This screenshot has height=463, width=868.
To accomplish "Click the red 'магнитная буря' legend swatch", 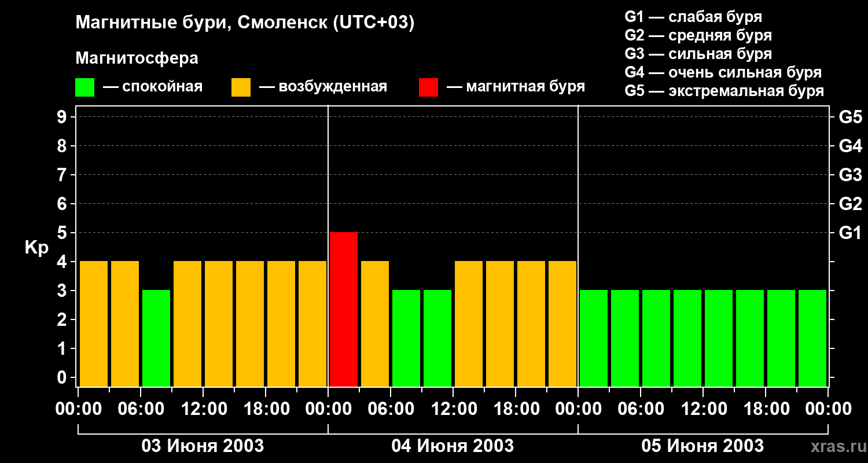I will (428, 87).
